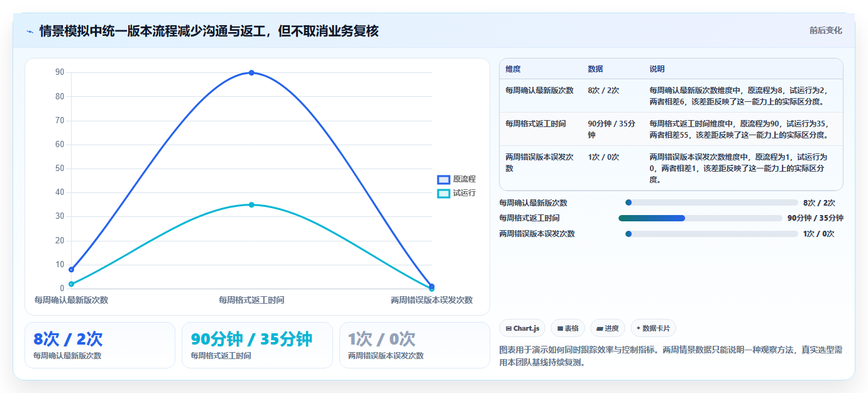Viewport: 868px width, 393px height.
Task: Click table data cell 8次 / 2次
Action: (x=603, y=91)
